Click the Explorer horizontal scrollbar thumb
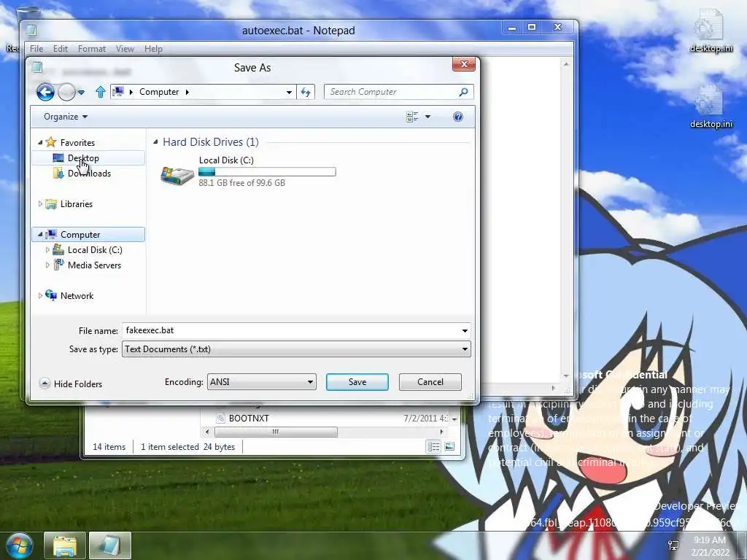 click(x=276, y=432)
